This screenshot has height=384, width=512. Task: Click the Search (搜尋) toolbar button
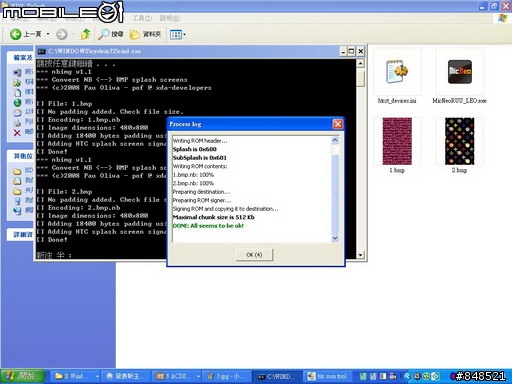pos(111,34)
